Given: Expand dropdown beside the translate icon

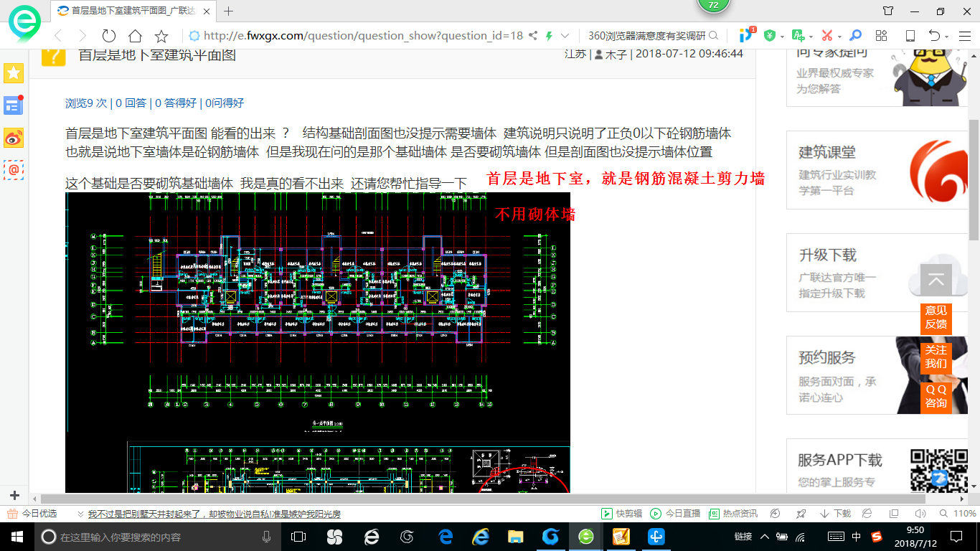Looking at the screenshot, I should pyautogui.click(x=811, y=37).
